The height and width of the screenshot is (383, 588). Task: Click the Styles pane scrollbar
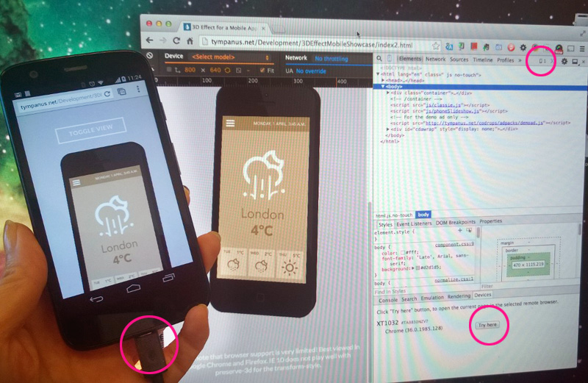478,233
